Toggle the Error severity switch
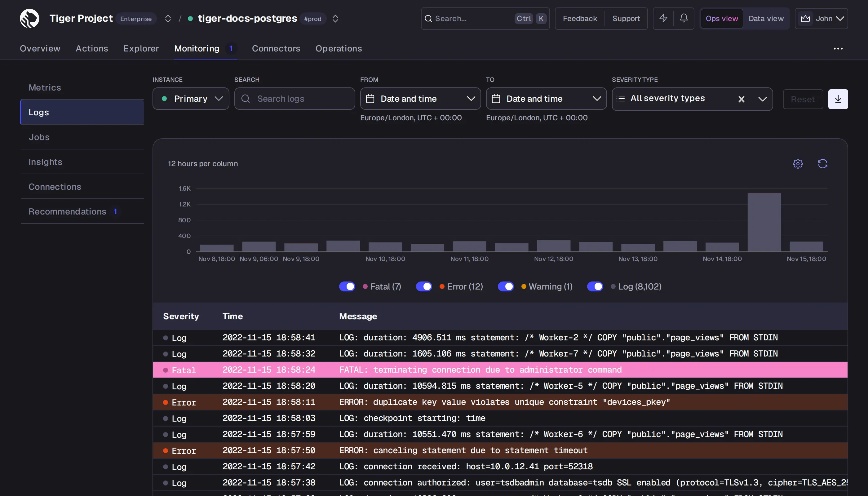This screenshot has width=868, height=496. coord(424,286)
